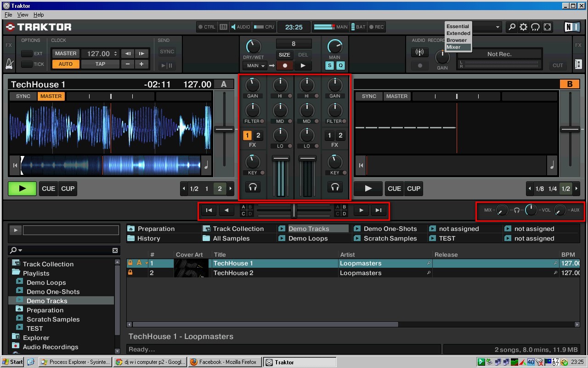Click Deck A channel volume fader
The width and height of the screenshot is (588, 368).
281,159
